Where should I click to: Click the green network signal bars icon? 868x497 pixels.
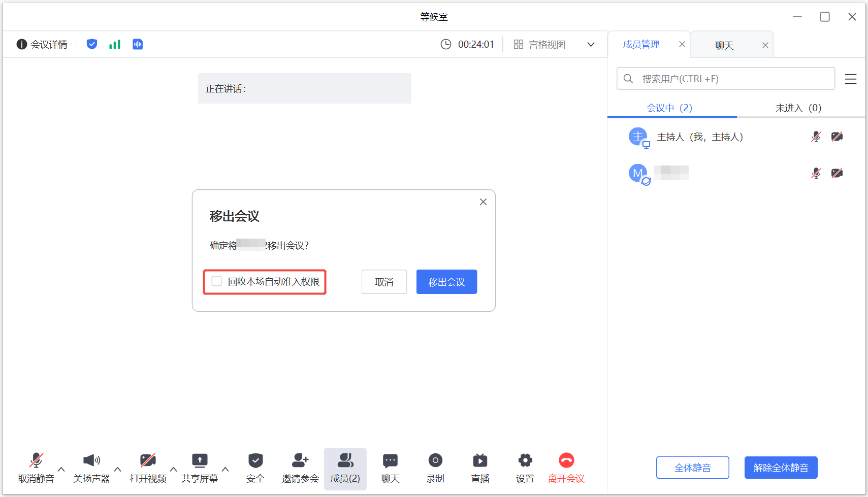115,44
